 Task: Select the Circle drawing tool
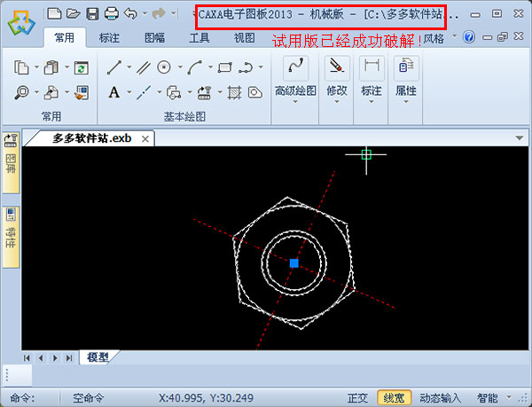[x=164, y=67]
